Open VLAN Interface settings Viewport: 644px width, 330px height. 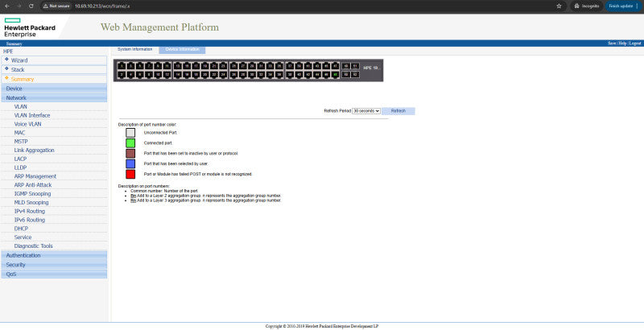32,115
